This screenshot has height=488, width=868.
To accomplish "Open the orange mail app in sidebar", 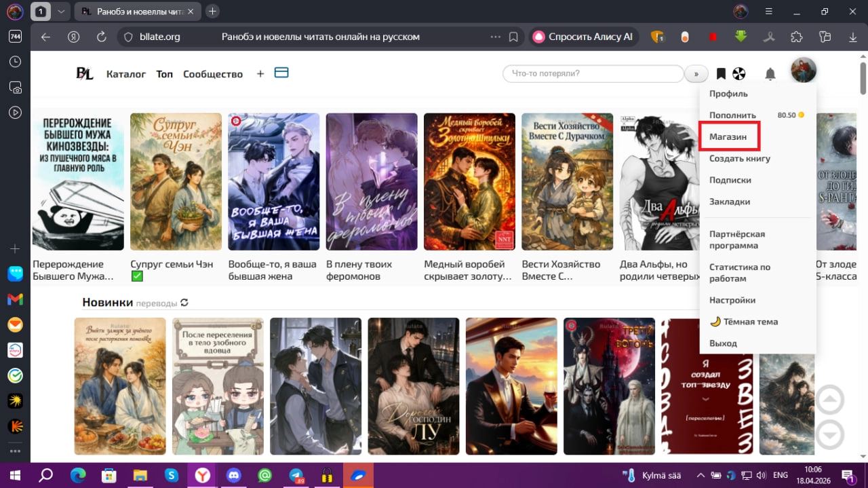I will [x=15, y=325].
